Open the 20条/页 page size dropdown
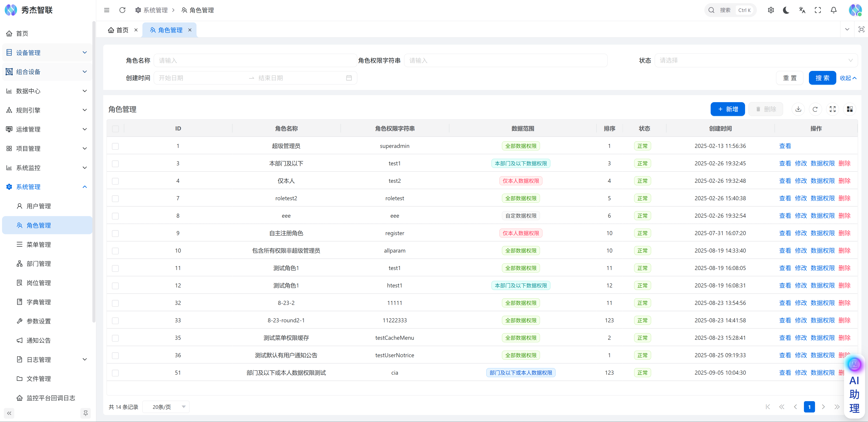868x422 pixels. [166, 407]
